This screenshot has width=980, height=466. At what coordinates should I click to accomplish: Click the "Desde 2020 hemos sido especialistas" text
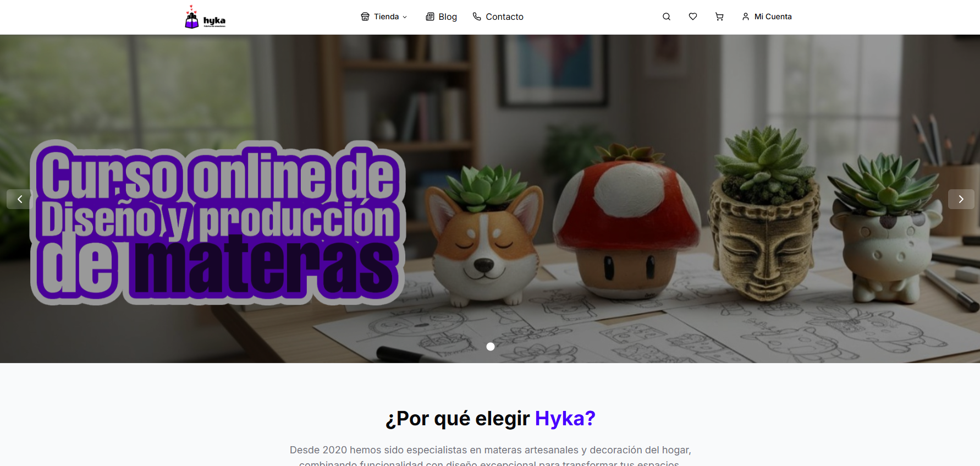pos(490,457)
